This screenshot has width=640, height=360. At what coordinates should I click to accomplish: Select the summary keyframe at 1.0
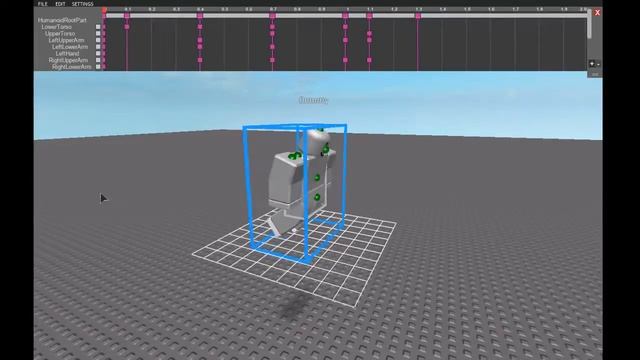click(x=345, y=16)
